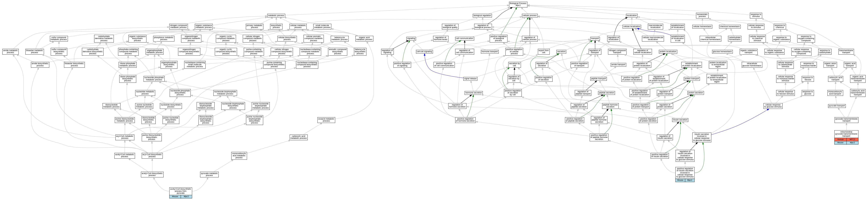This screenshot has height=200, width=868.
Task: Click the 'thioester metabolic process' node
Action: pyautogui.click(x=34, y=52)
